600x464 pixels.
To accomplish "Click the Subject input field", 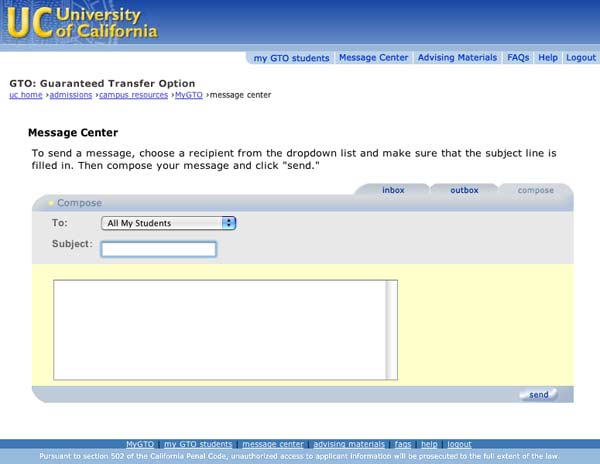I will pyautogui.click(x=158, y=249).
